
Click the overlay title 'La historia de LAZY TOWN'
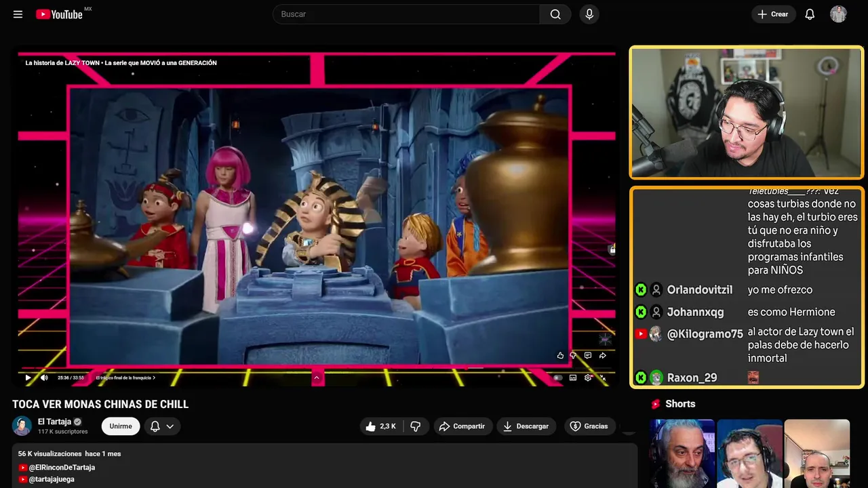62,63
